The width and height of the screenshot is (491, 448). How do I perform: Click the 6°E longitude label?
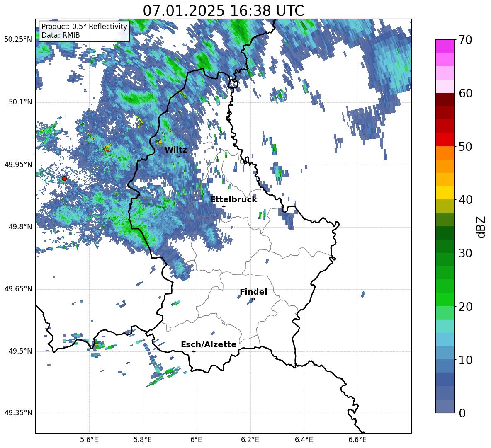196,440
